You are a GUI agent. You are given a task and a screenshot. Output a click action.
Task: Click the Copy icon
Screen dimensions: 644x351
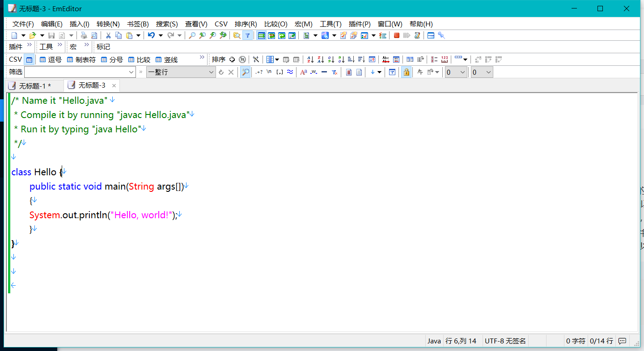click(119, 35)
